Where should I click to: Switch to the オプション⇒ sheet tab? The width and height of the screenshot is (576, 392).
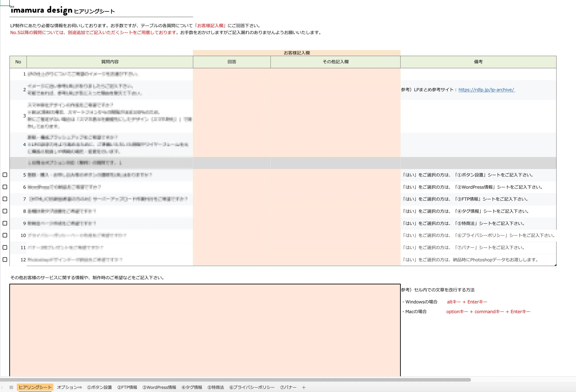(69, 387)
